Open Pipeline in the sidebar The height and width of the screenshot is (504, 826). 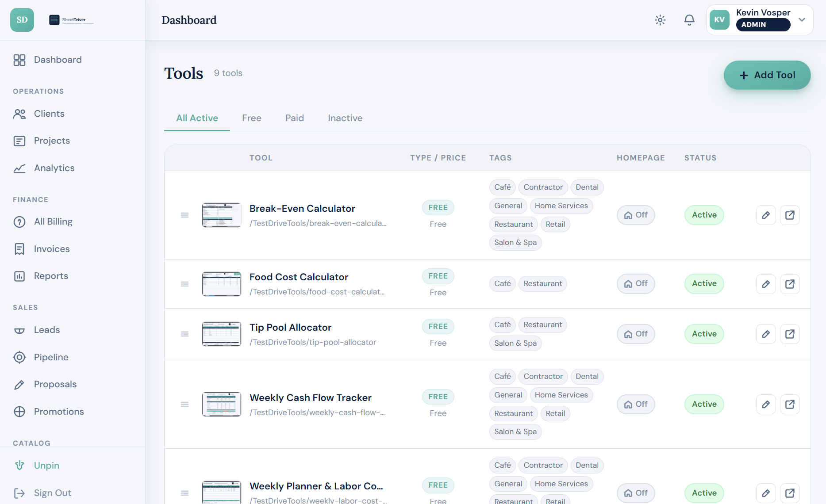(x=73, y=358)
